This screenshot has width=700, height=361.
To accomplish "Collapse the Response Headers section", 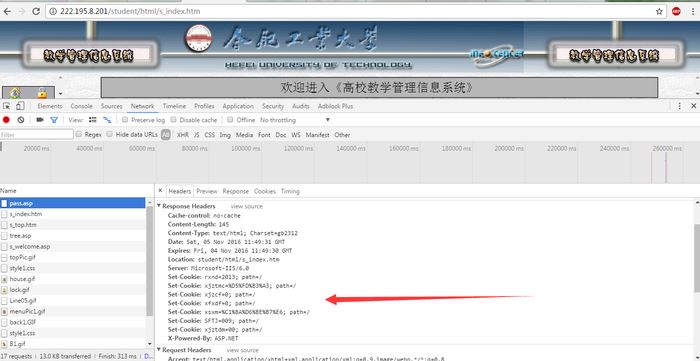I will 158,206.
